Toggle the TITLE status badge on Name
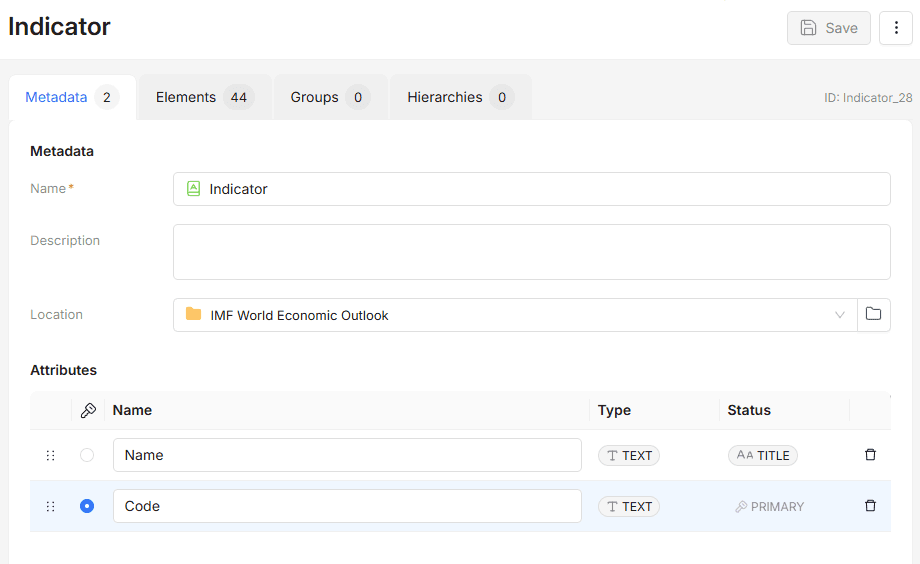 pos(763,455)
